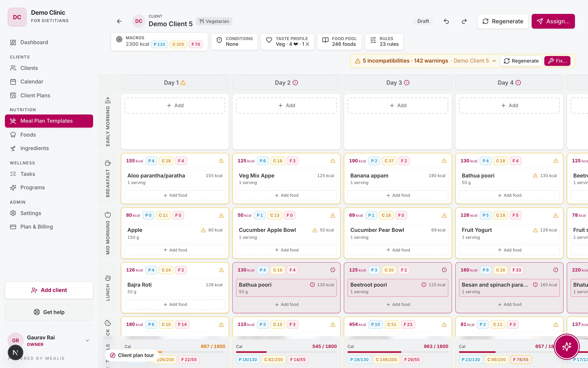Click the Vegetarian diet tag
The width and height of the screenshot is (588, 368).
(x=214, y=21)
